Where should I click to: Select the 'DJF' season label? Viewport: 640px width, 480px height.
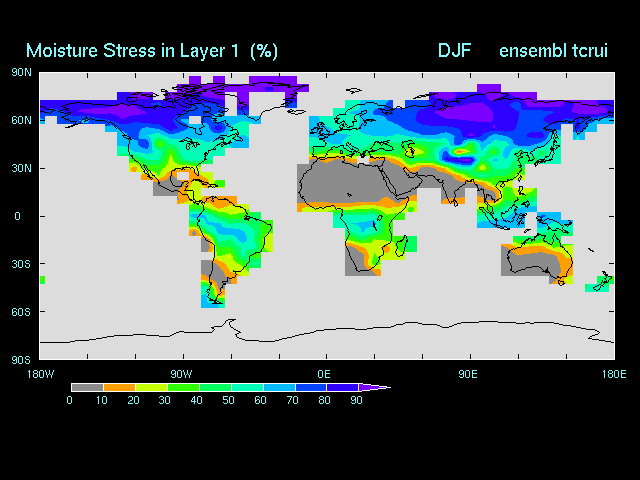coord(455,50)
